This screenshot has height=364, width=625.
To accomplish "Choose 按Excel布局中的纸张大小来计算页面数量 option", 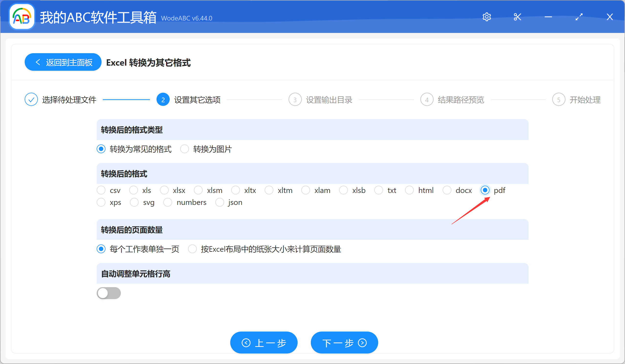I will tap(192, 249).
